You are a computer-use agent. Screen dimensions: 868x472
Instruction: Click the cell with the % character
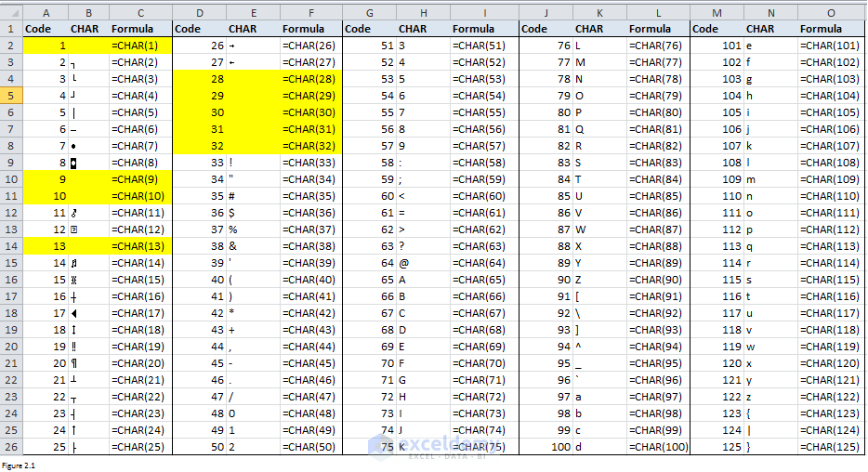point(253,229)
